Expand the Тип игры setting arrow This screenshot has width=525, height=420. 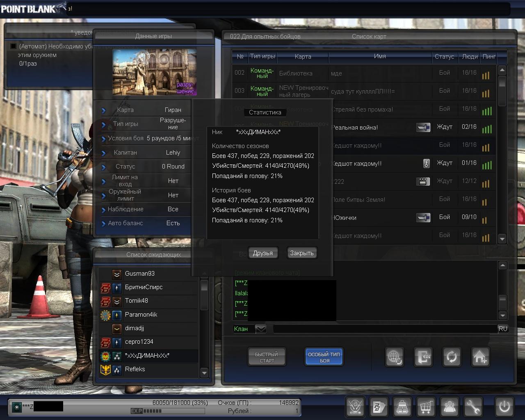(104, 124)
